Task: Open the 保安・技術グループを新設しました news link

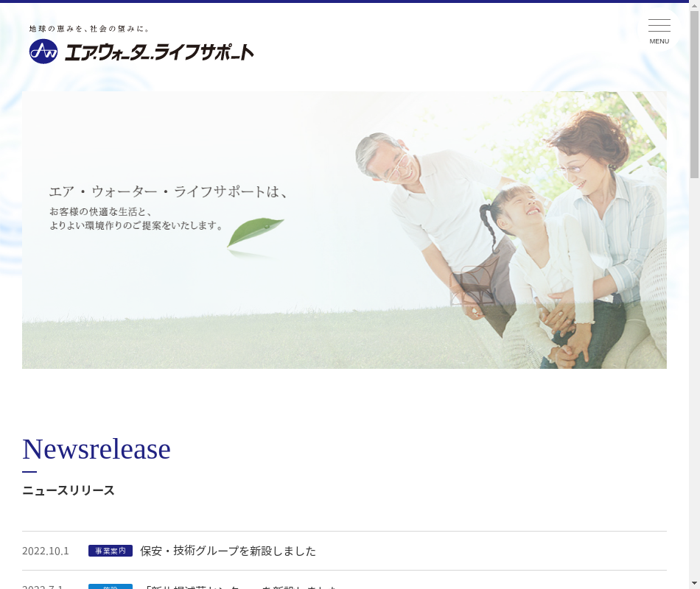Action: coord(228,551)
